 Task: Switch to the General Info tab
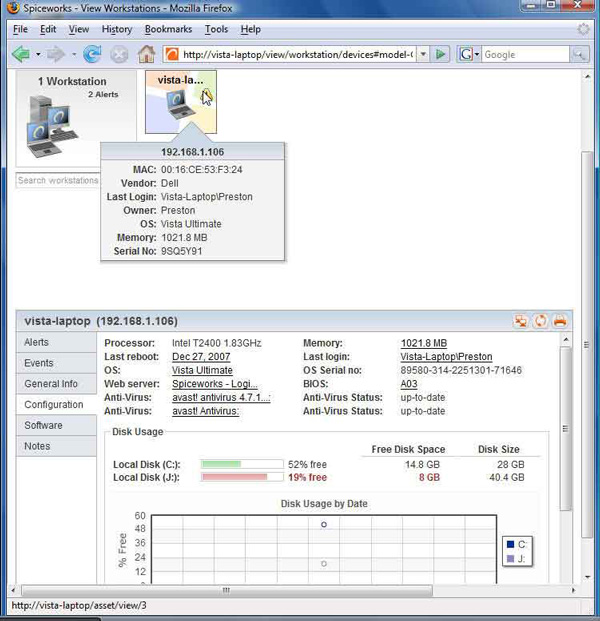[51, 384]
